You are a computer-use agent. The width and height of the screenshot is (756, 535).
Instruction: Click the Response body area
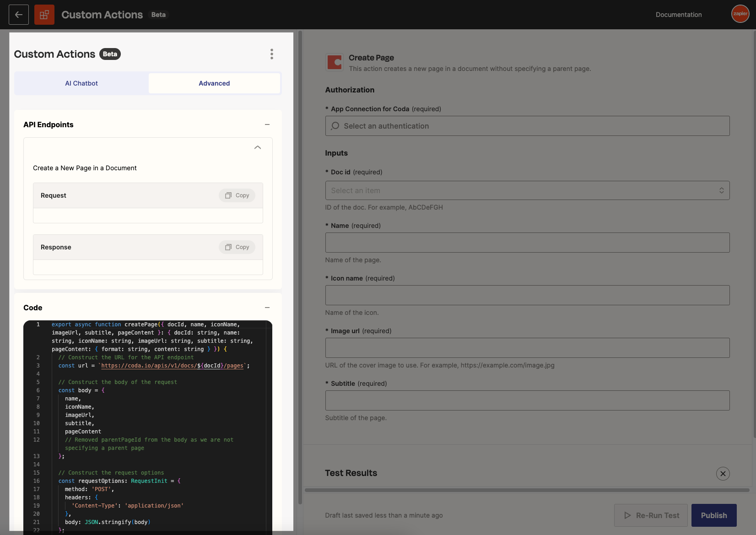tap(148, 267)
